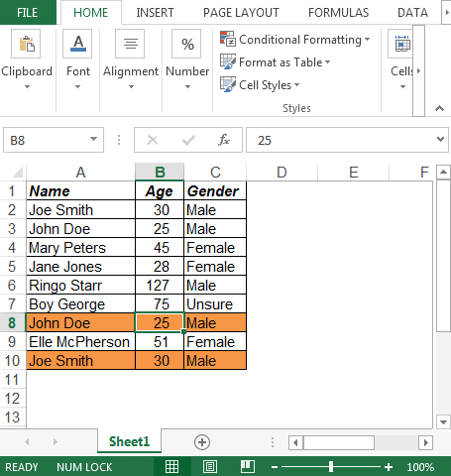The width and height of the screenshot is (451, 476).
Task: Open Cell Styles gallery
Action: pyautogui.click(x=260, y=85)
